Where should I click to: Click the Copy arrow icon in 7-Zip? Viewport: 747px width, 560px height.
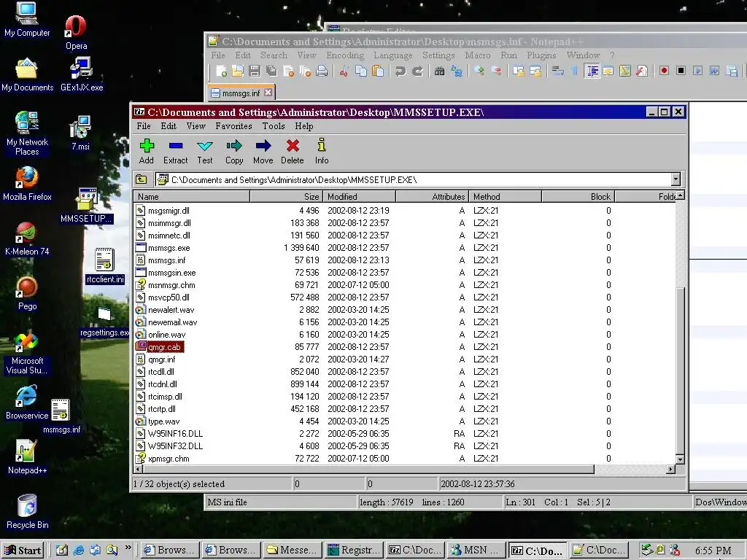coord(234,152)
